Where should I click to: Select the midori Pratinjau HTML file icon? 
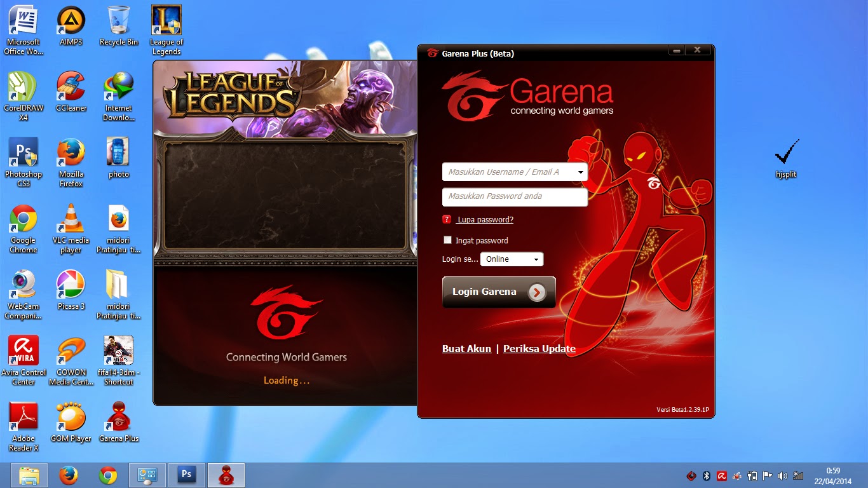[119, 228]
